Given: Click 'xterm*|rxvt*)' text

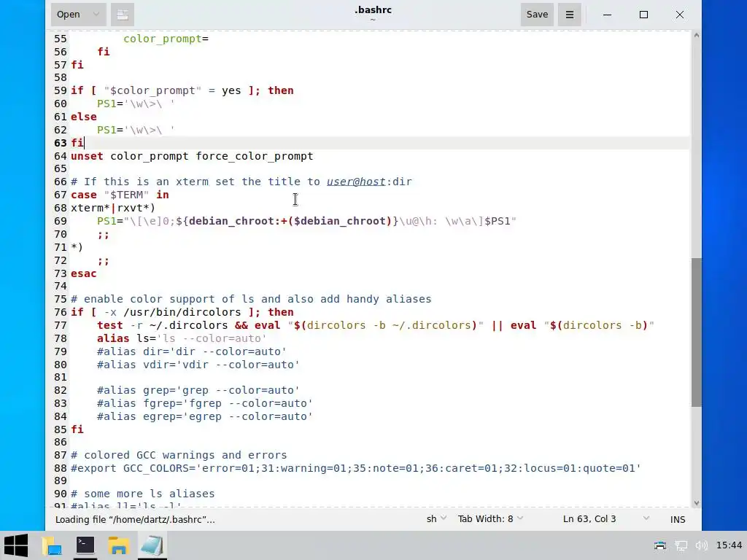Looking at the screenshot, I should (113, 208).
